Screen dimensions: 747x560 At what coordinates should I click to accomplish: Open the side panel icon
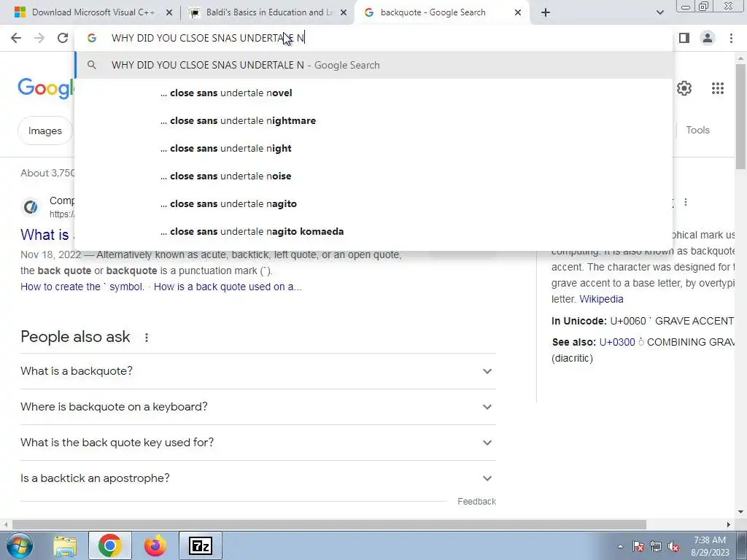[684, 38]
